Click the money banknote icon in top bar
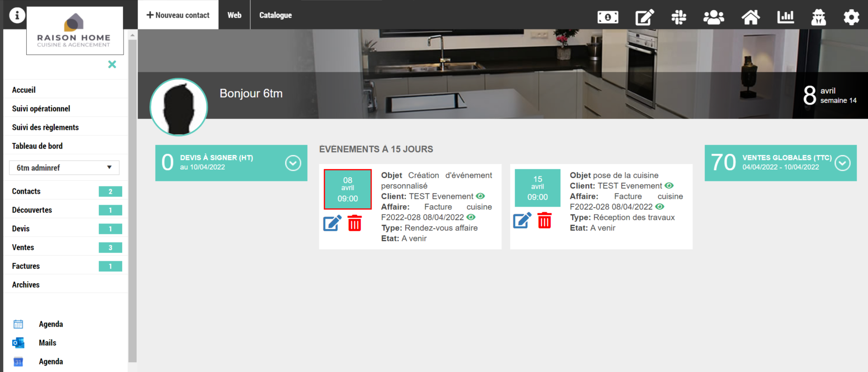The height and width of the screenshot is (372, 868). (608, 17)
